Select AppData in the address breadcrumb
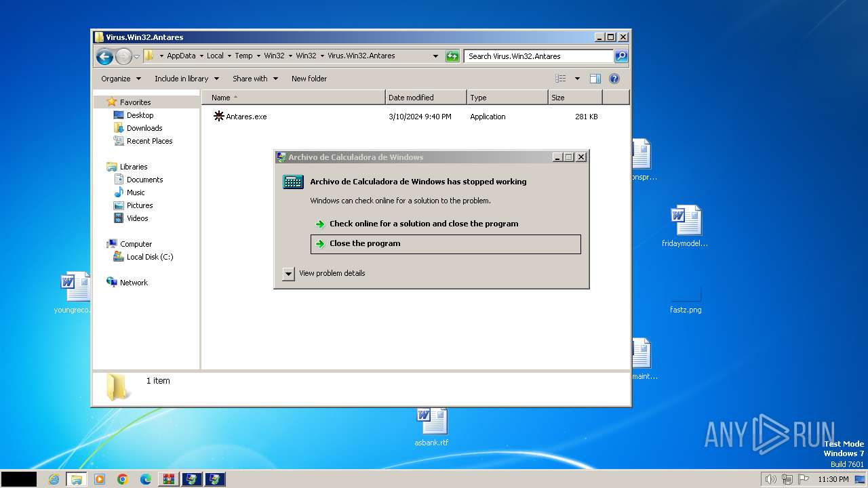This screenshot has height=488, width=868. click(x=181, y=56)
